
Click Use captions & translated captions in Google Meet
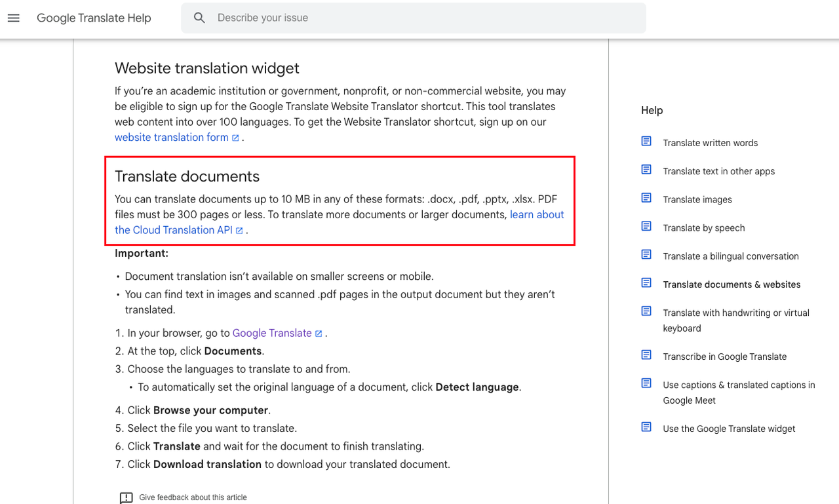[739, 392]
